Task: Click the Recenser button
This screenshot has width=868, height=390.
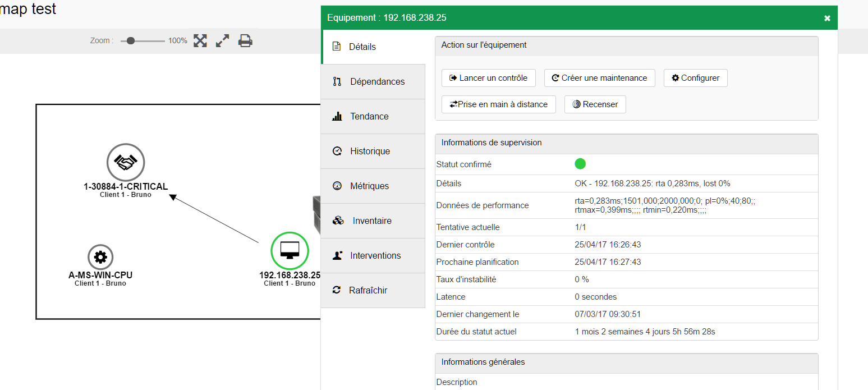Action: tap(595, 104)
